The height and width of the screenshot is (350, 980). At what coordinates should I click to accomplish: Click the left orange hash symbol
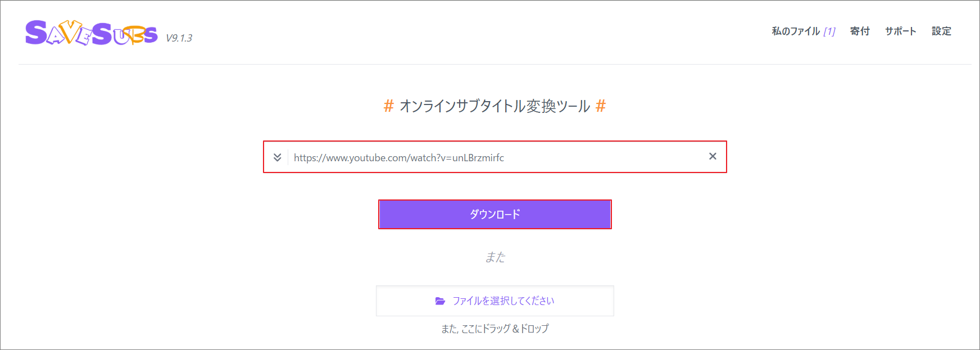click(388, 106)
